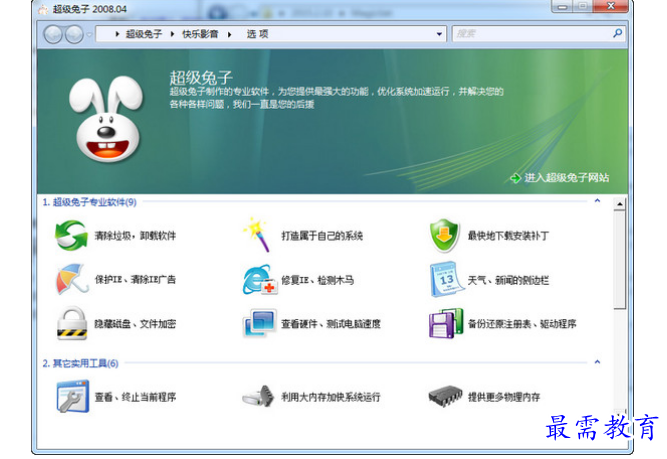This screenshot has width=667, height=459.
Task: Open 利用大内存加快系统运行 text link
Action: coord(331,397)
